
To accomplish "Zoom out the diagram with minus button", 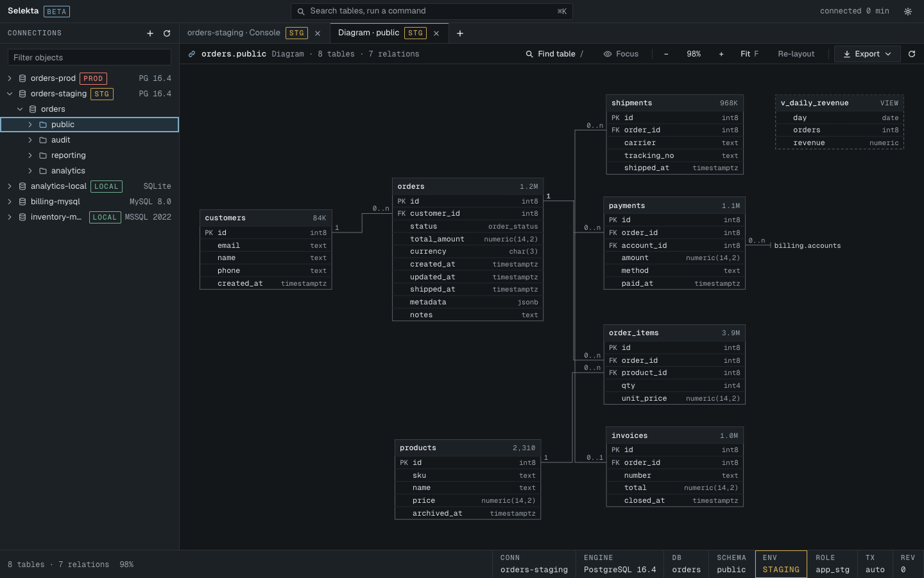I will pyautogui.click(x=666, y=54).
